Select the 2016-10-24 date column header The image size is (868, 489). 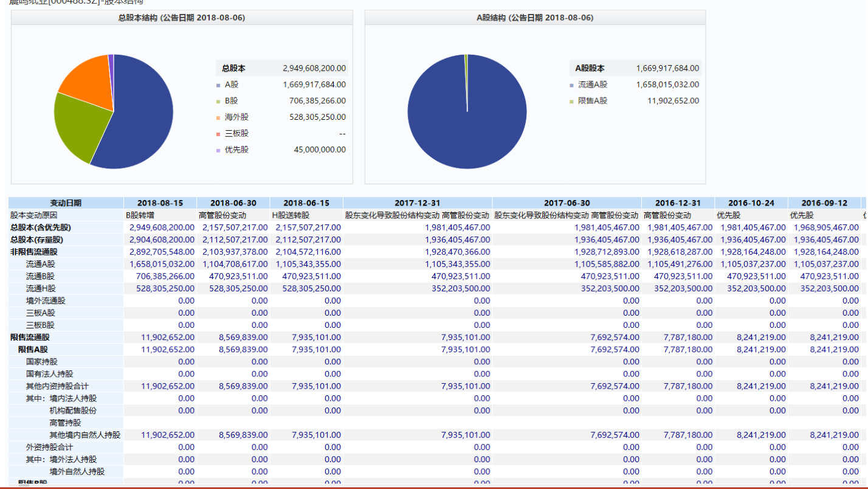click(x=751, y=203)
